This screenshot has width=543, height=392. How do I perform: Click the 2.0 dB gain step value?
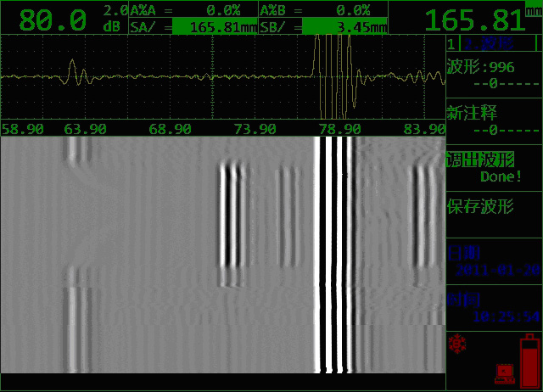click(115, 18)
